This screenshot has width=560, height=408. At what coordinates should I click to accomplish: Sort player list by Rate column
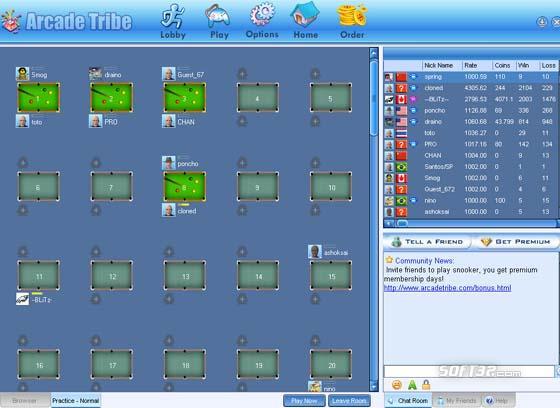[x=476, y=65]
